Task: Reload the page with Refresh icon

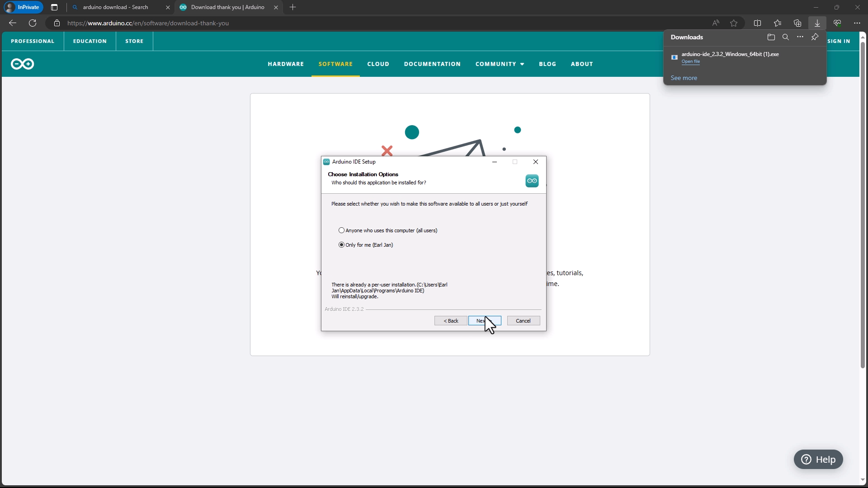Action: pos(33,23)
